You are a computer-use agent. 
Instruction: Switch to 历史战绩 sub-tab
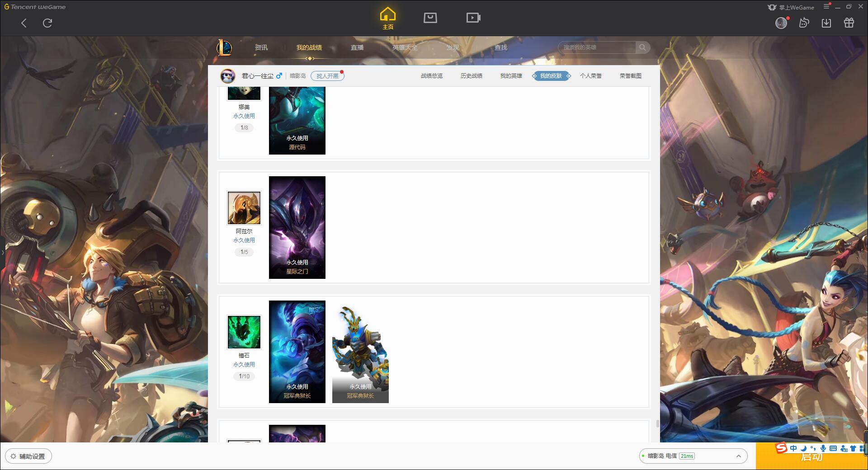point(472,76)
